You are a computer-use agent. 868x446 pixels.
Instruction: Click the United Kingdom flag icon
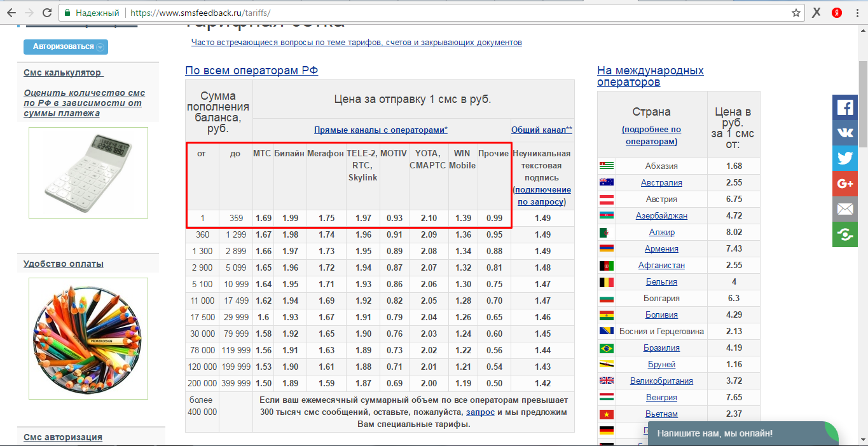point(606,381)
